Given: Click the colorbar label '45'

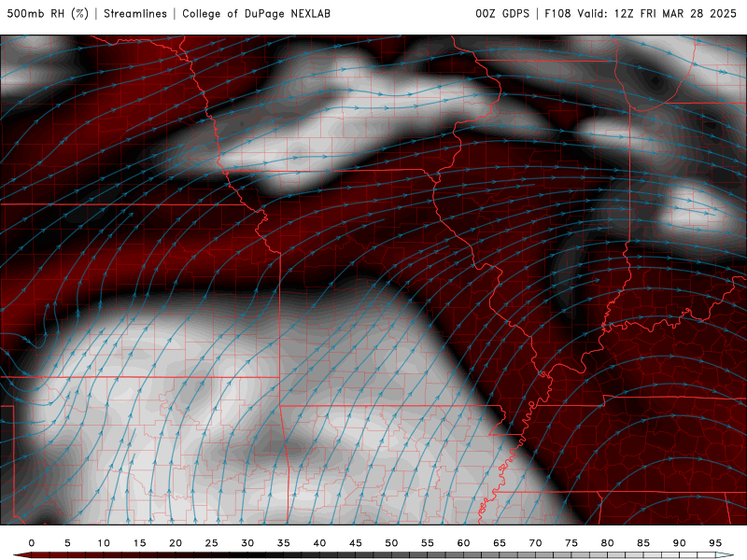Looking at the screenshot, I should click(356, 543).
